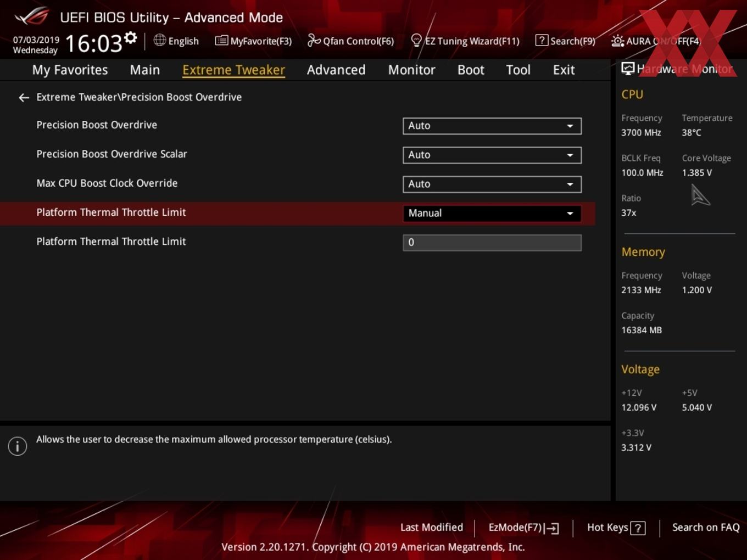Screen dimensions: 747x560
Task: Click the date 07/03/2019
Action: [x=36, y=40]
